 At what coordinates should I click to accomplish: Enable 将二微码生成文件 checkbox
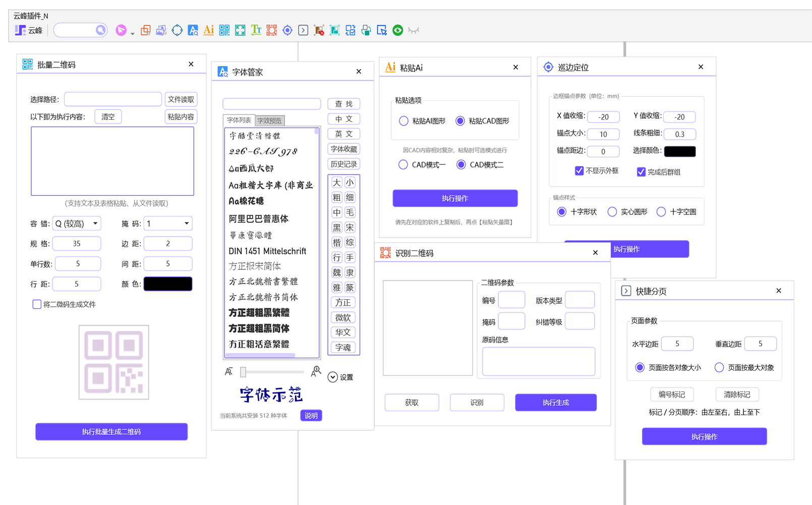[x=37, y=304]
